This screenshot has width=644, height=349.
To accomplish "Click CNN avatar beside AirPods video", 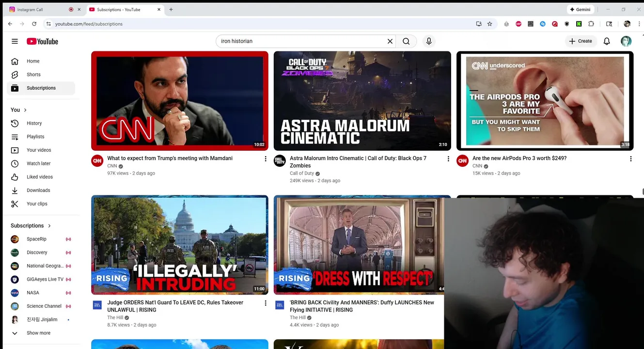I will [x=463, y=161].
